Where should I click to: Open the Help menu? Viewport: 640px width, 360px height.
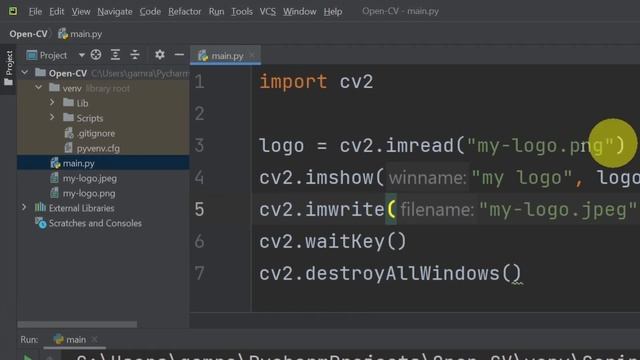click(x=333, y=11)
